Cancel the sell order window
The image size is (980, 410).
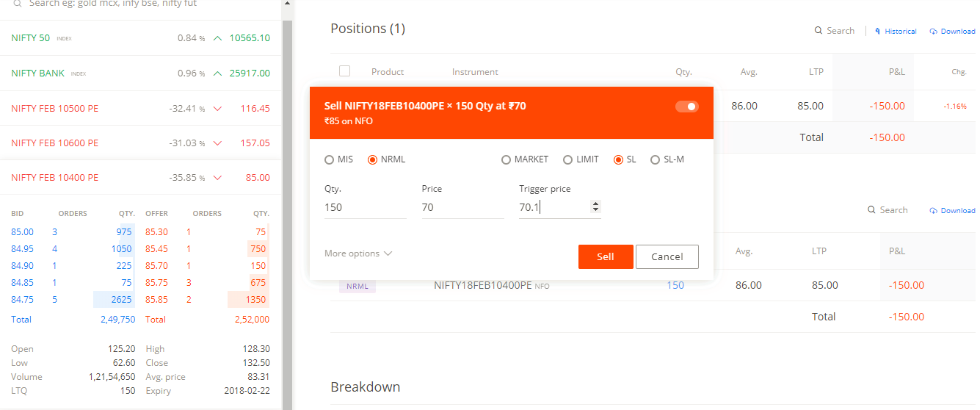coord(667,256)
